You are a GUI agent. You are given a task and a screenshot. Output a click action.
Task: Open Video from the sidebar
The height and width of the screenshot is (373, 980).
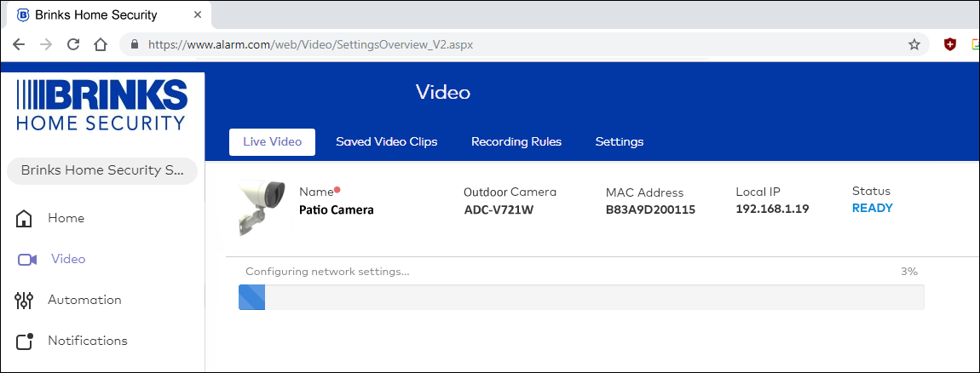coord(68,259)
